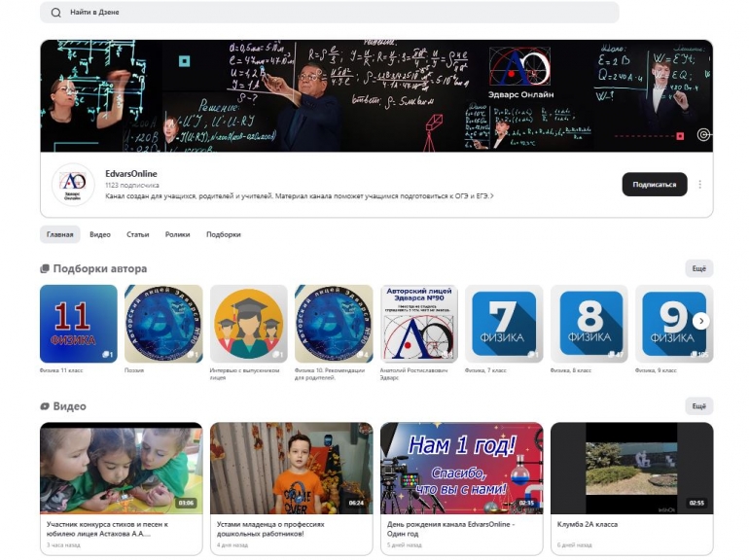The height and width of the screenshot is (560, 749).
Task: Click the EdvarsOnline channel avatar logo
Action: coord(73,184)
